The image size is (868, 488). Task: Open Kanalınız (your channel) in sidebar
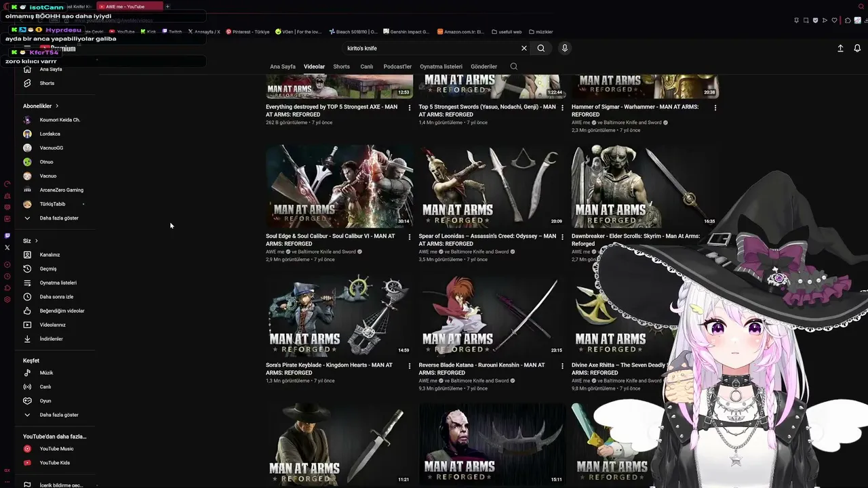(x=50, y=255)
